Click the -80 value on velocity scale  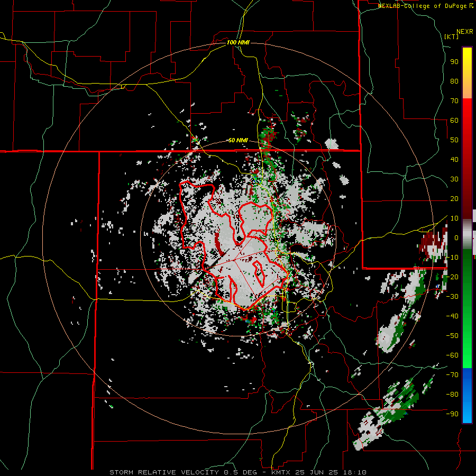(452, 395)
